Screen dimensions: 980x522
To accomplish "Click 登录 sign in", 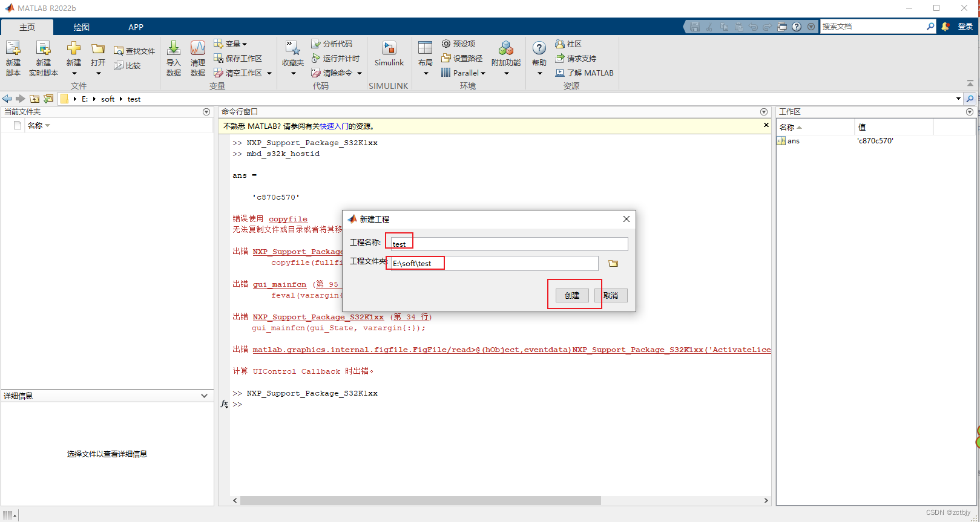I will click(x=965, y=27).
